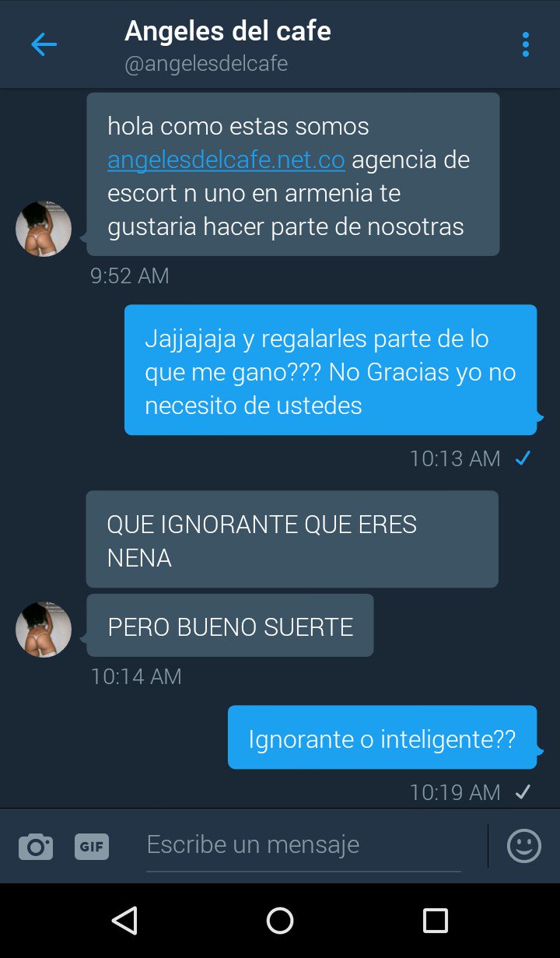The image size is (560, 958).
Task: Open the angelesdelcafe.net.co link
Action: (x=226, y=160)
